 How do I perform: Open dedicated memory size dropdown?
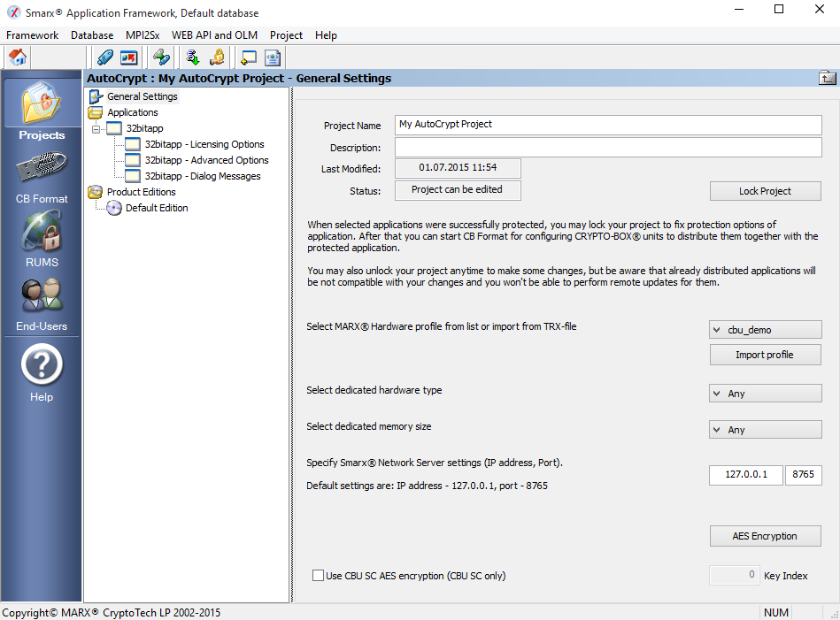(x=765, y=430)
